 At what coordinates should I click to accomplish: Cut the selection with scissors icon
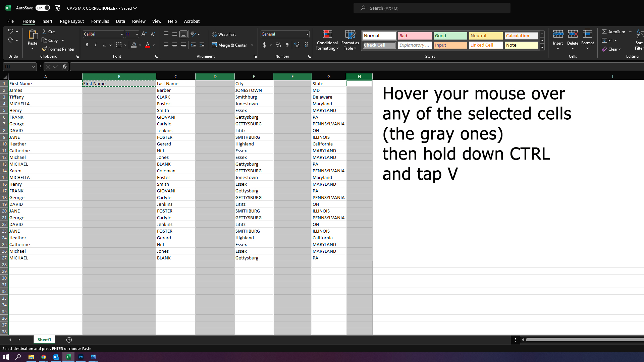[44, 32]
